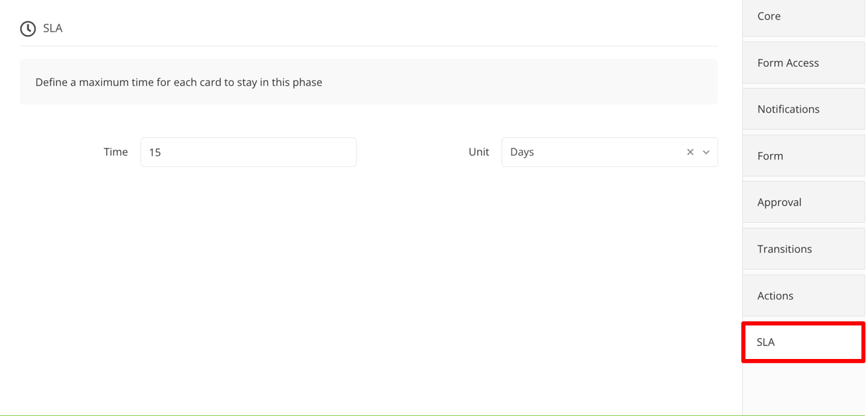Select the highlighted SLA tab

(803, 342)
